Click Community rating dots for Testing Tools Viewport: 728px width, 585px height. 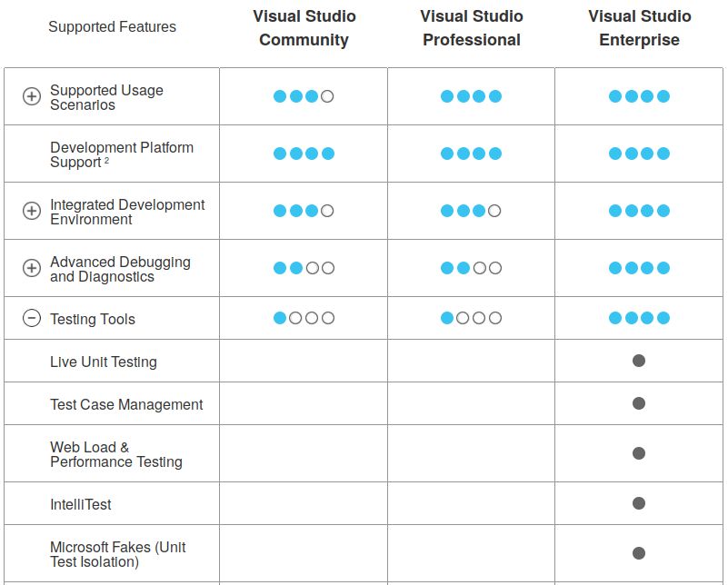pos(304,318)
